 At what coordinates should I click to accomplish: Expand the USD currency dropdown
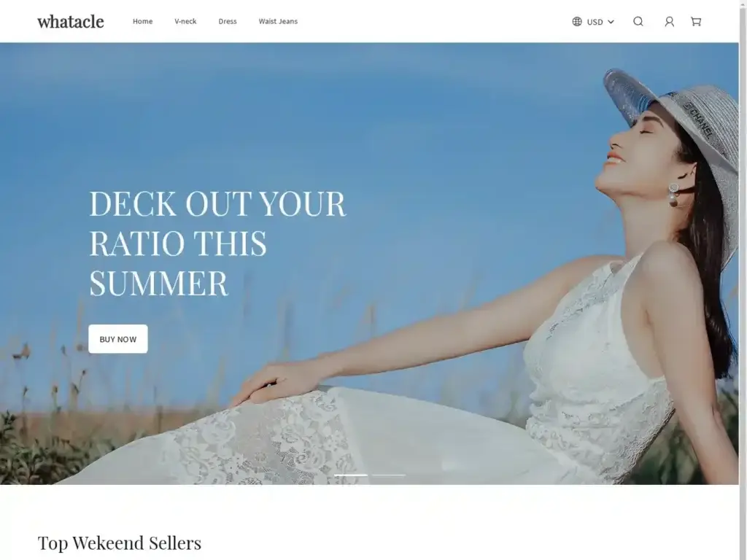pyautogui.click(x=594, y=21)
